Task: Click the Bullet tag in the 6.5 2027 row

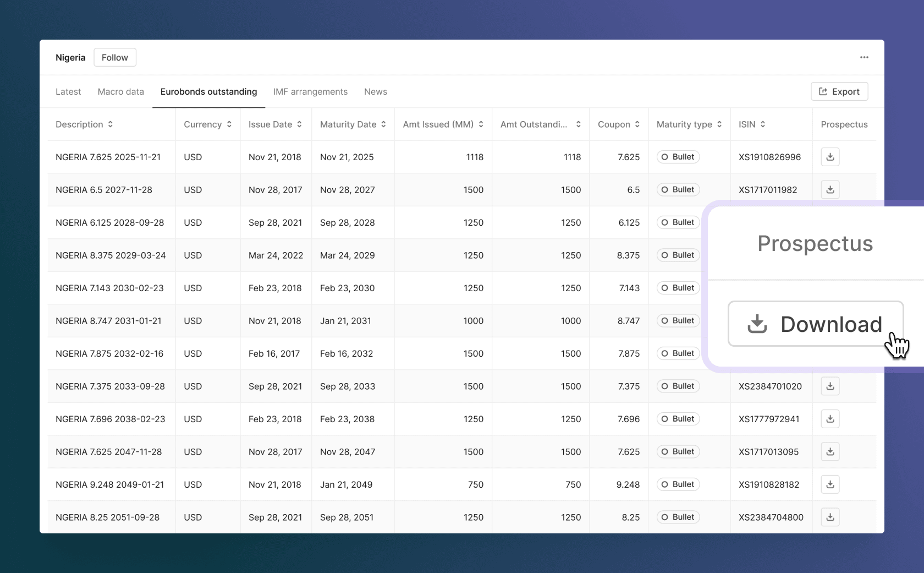Action: click(678, 189)
